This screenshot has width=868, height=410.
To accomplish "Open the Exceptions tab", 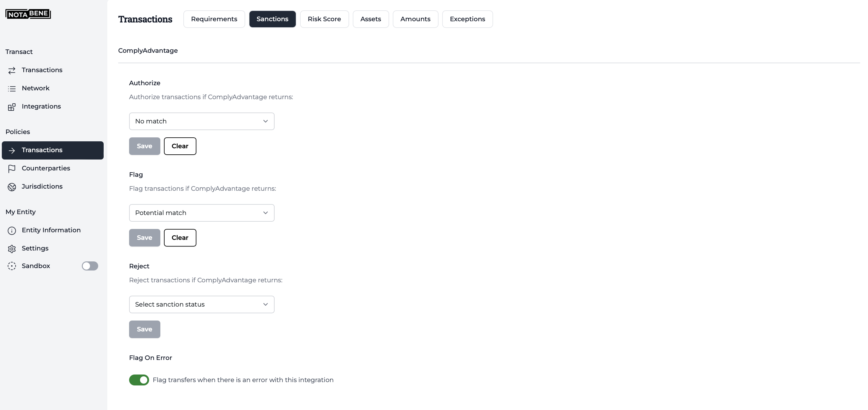I will point(467,19).
